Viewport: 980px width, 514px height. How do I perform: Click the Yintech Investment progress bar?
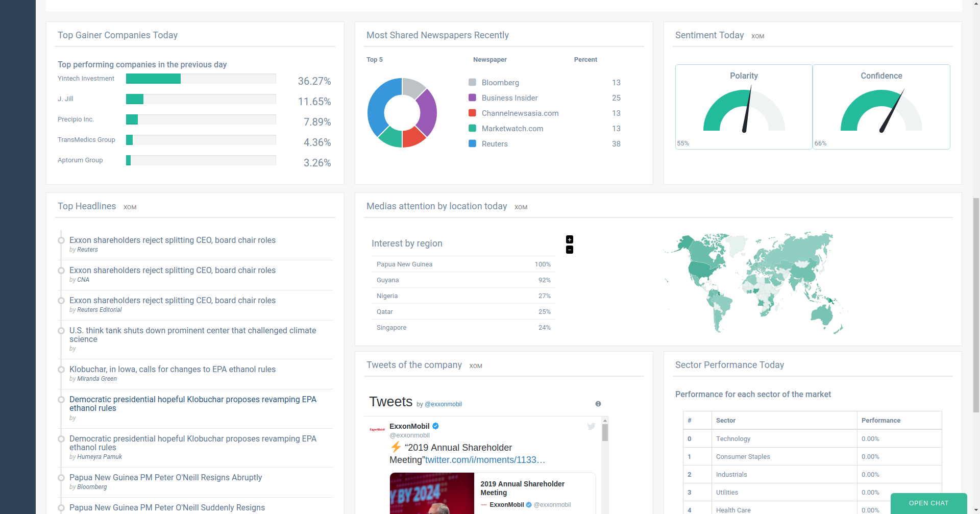click(x=201, y=79)
